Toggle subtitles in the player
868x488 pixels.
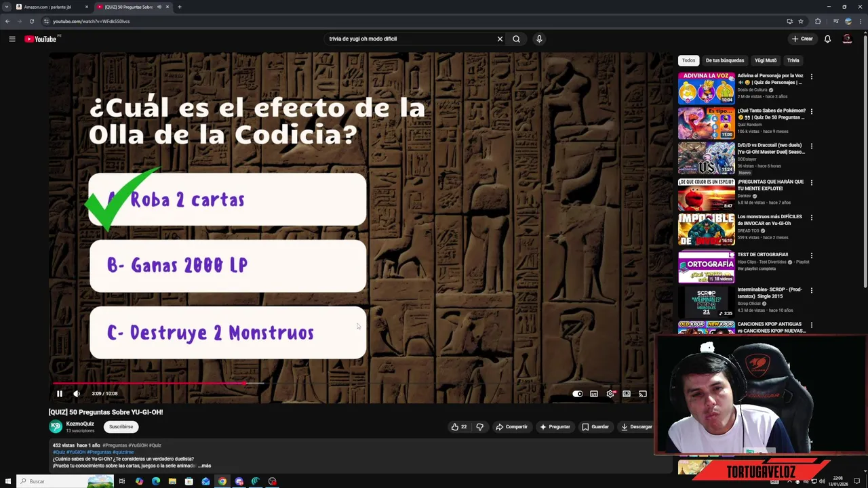pyautogui.click(x=594, y=393)
